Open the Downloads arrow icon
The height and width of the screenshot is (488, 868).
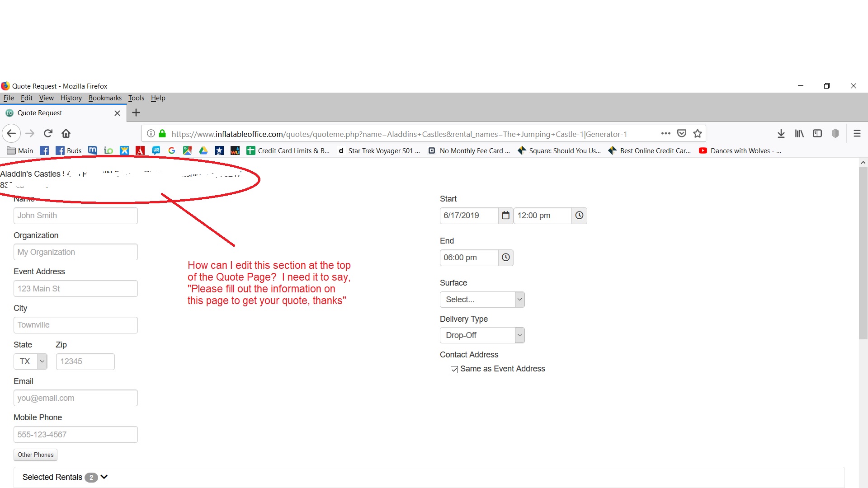coord(781,133)
